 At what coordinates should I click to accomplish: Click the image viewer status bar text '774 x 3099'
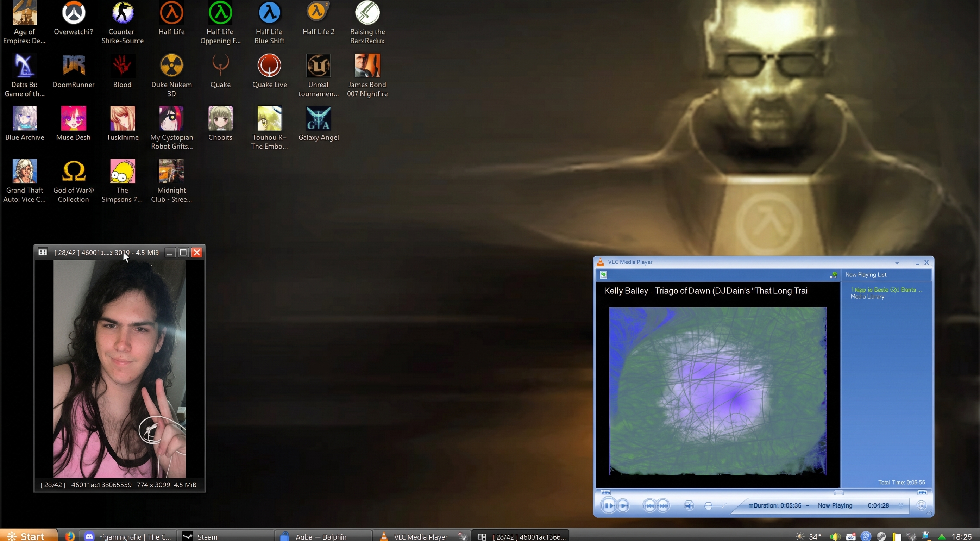tap(153, 485)
